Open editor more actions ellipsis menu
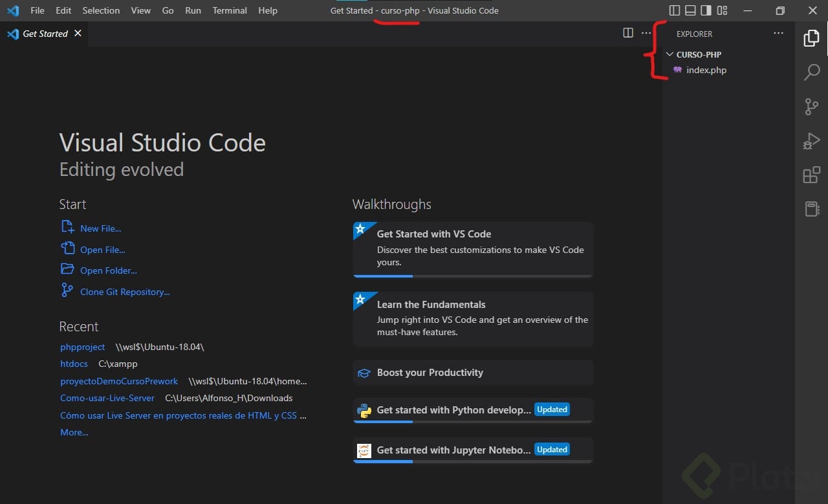 [x=646, y=33]
